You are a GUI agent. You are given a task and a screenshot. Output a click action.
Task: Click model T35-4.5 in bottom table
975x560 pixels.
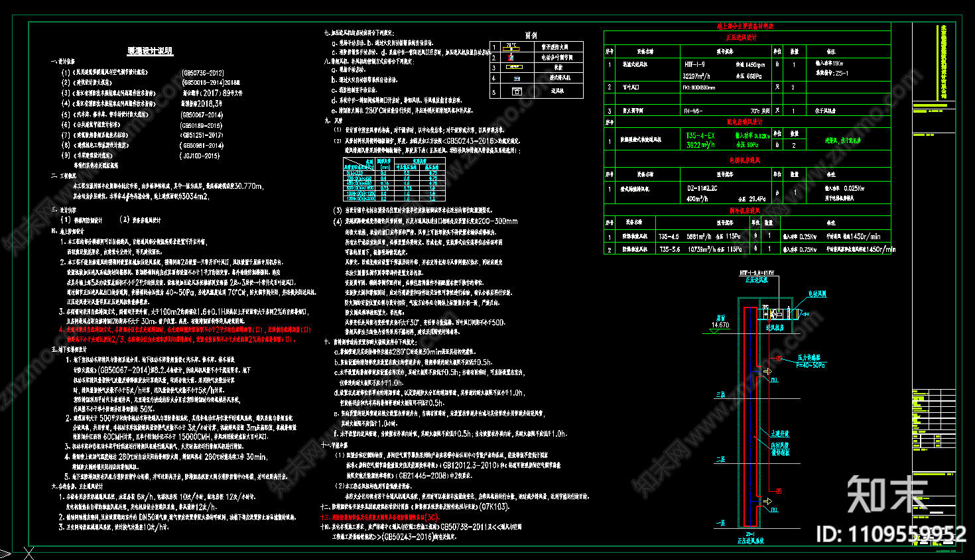(669, 236)
